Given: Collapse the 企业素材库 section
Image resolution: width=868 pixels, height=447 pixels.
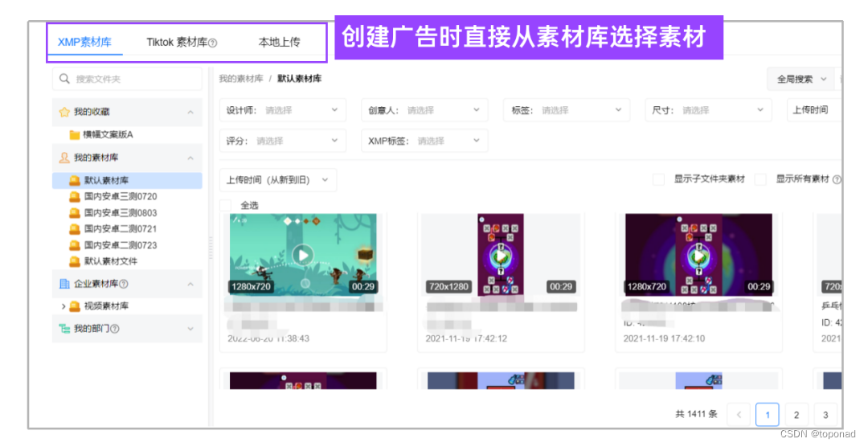Looking at the screenshot, I should click(x=190, y=284).
